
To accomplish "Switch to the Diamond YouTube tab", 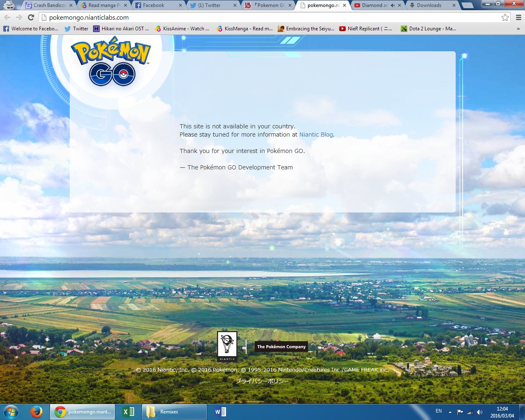I will coord(375,5).
